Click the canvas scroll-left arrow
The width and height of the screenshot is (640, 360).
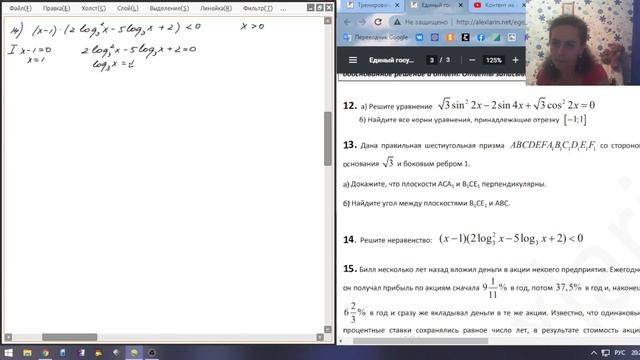point(9,337)
